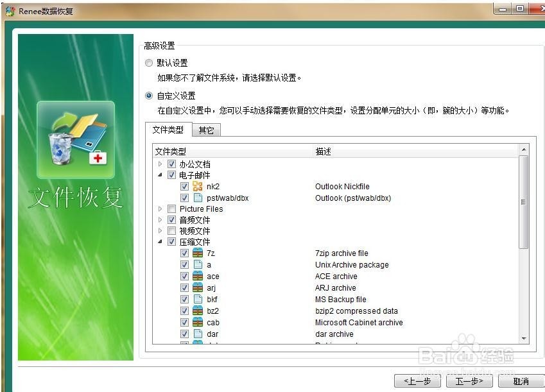
Task: Uncheck the bkf checkbox
Action: (x=185, y=299)
